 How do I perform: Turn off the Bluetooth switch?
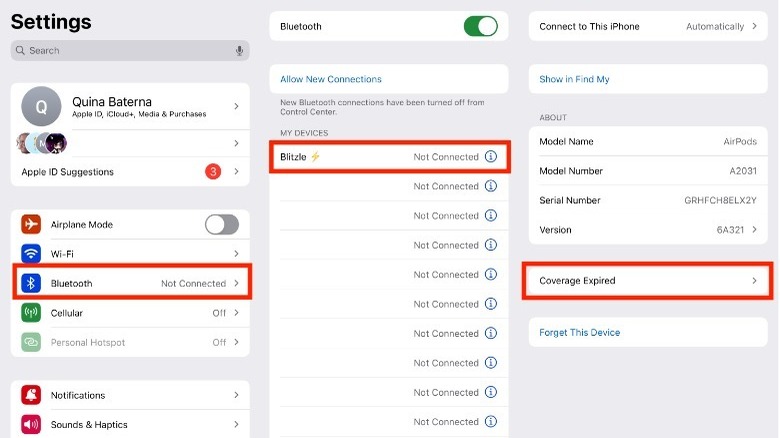[480, 27]
